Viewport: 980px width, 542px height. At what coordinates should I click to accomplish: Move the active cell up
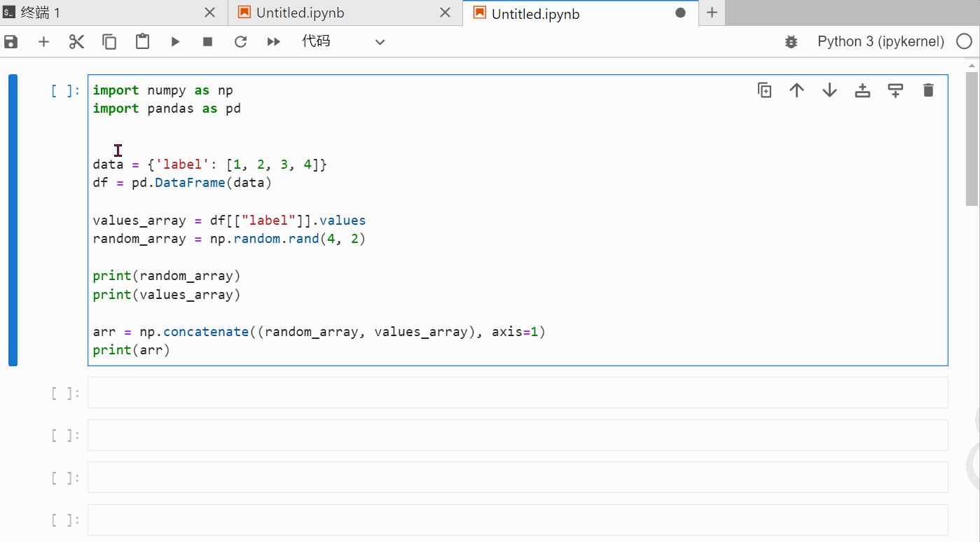796,90
